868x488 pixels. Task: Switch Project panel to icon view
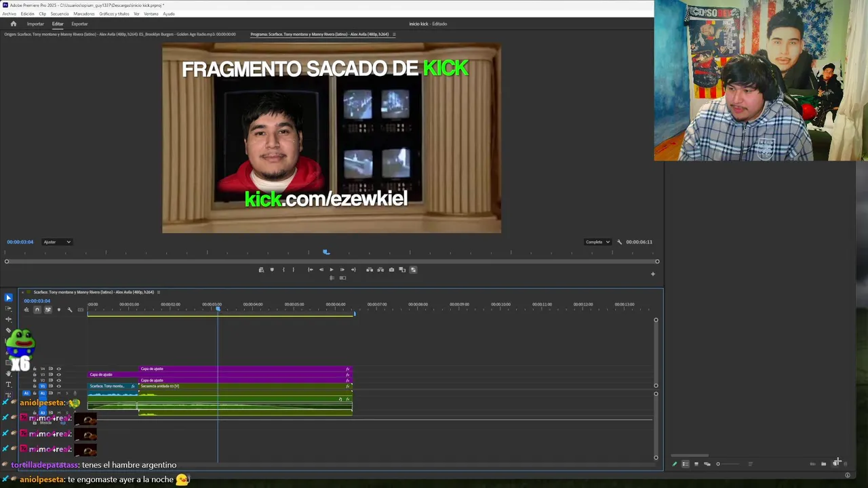696,464
